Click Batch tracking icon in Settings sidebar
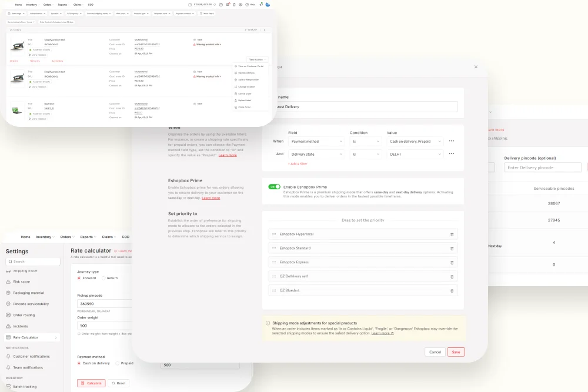Viewport: 588px width, 392px height. [x=8, y=386]
